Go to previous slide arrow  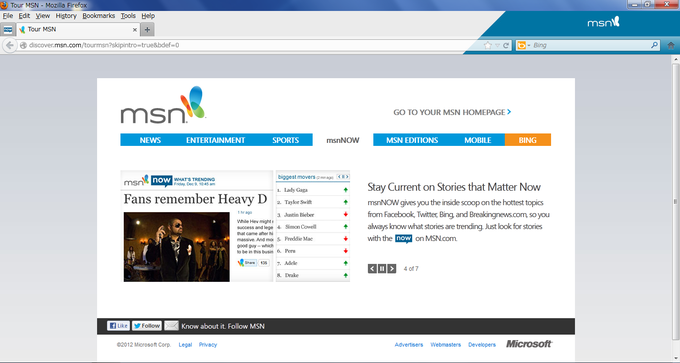click(372, 269)
